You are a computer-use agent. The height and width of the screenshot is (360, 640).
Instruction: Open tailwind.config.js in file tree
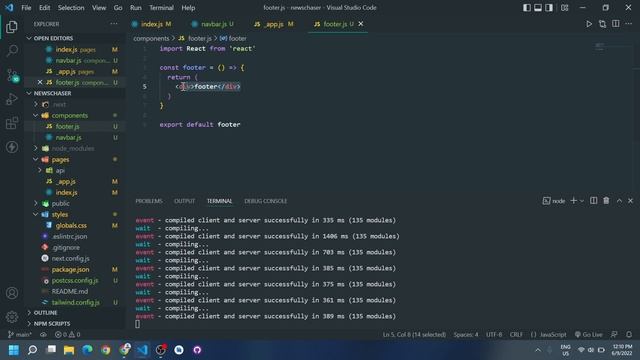click(x=76, y=303)
